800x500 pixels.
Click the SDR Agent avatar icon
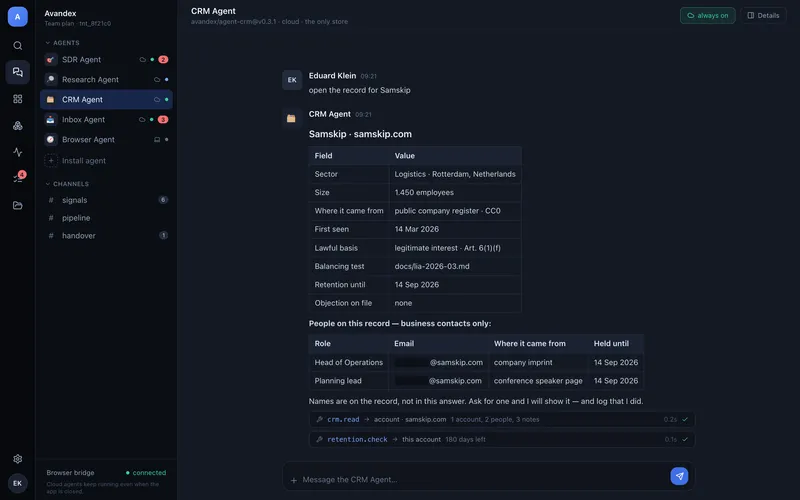pyautogui.click(x=51, y=60)
